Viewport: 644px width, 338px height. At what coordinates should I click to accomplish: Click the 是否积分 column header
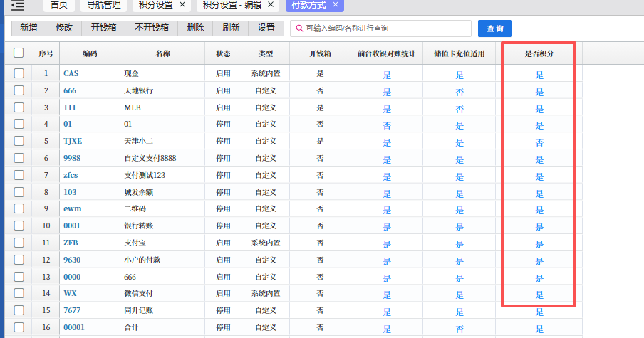coord(539,53)
